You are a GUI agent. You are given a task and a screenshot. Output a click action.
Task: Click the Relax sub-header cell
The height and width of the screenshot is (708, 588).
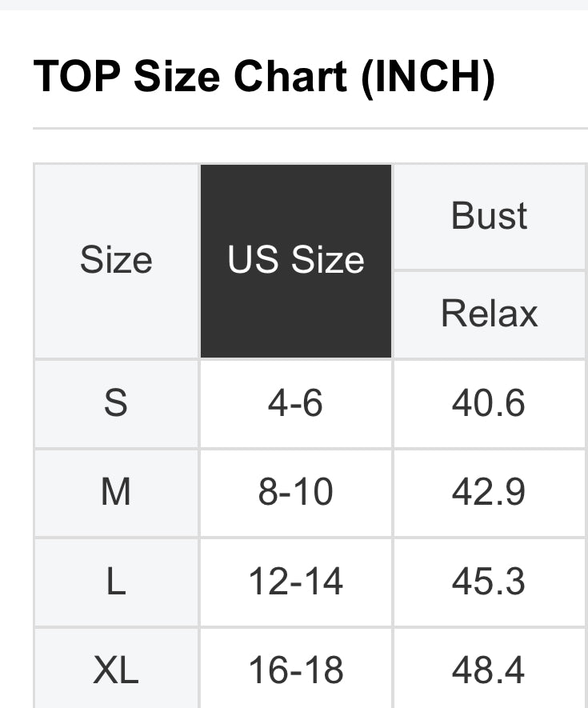[x=490, y=314]
